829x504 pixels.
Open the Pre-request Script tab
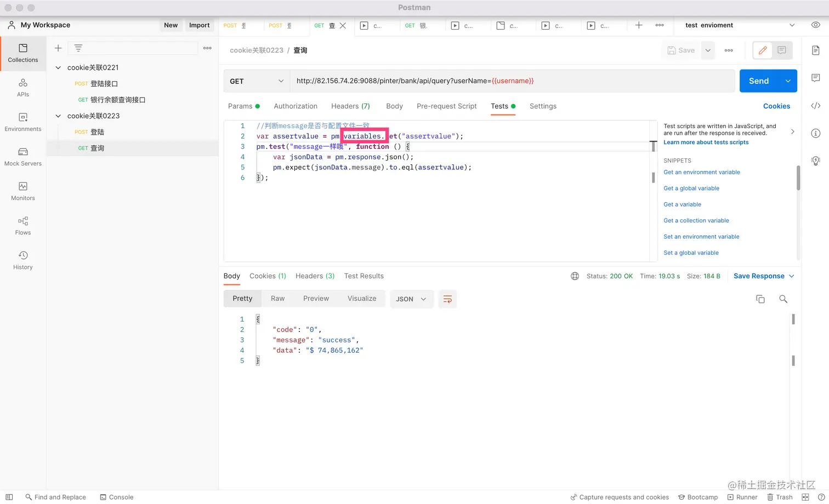[447, 106]
